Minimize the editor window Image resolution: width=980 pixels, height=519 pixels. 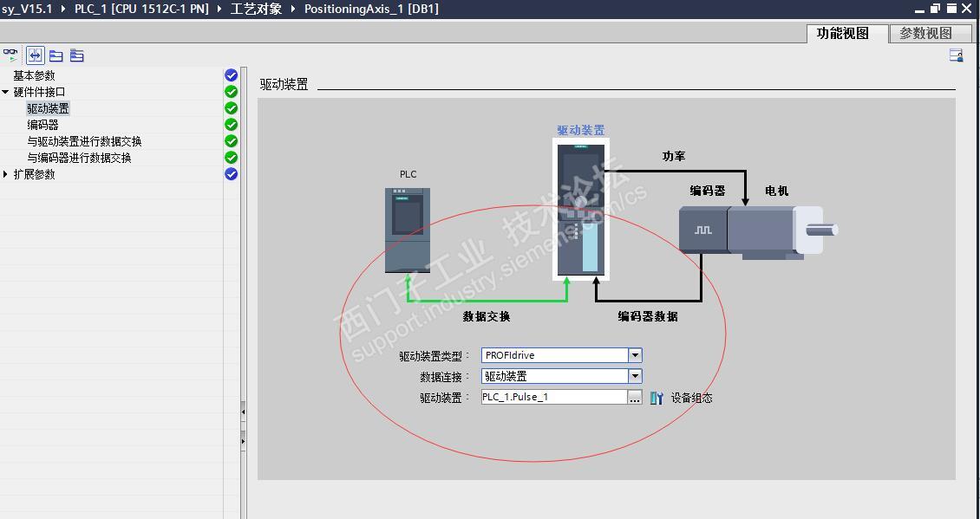click(919, 9)
